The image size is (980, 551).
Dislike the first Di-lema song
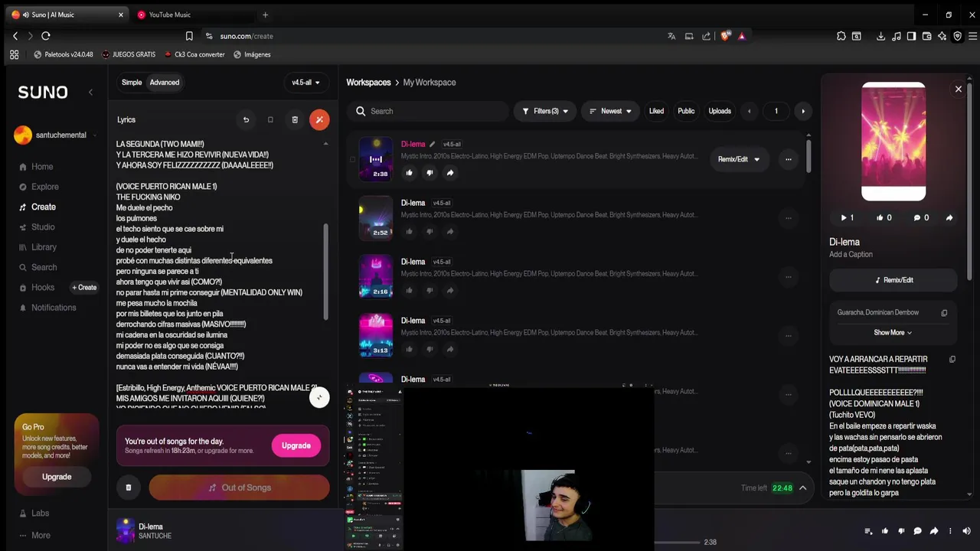(430, 173)
